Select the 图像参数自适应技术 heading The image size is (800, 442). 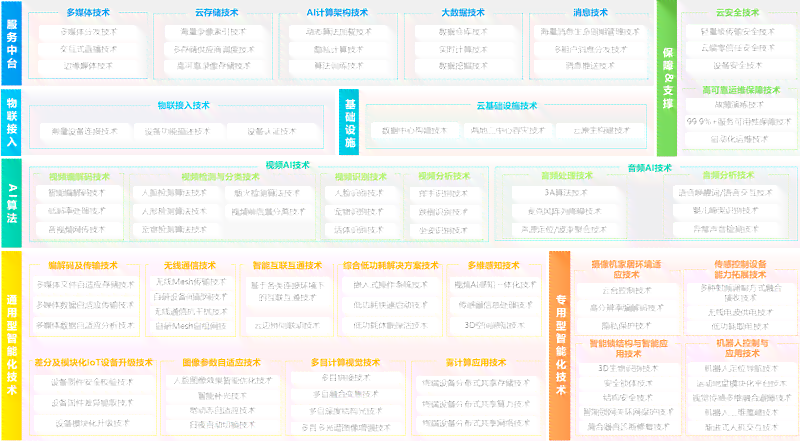pos(221,362)
